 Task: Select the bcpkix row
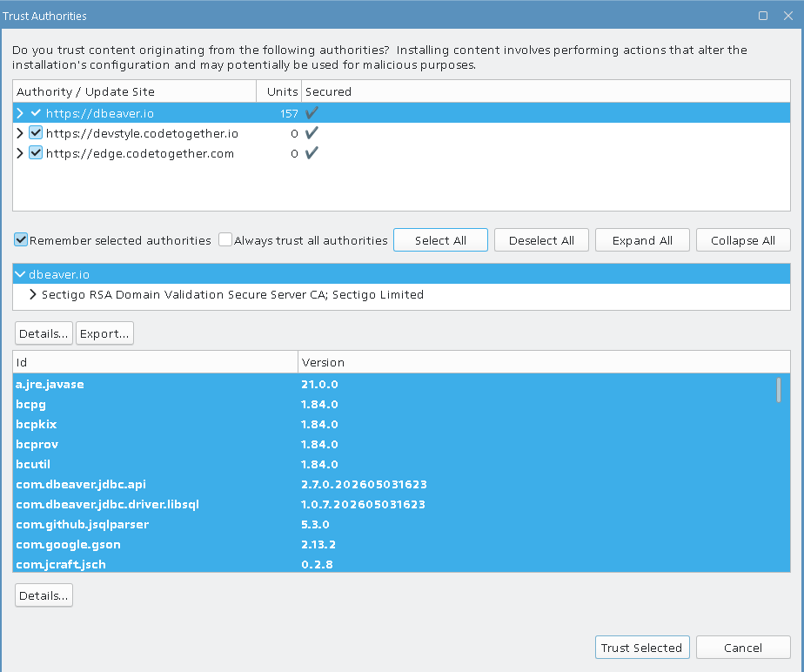[x=401, y=424]
